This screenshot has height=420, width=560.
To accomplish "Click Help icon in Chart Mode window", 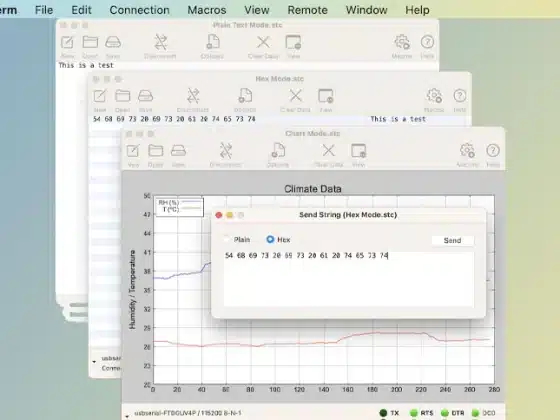I will click(x=493, y=150).
